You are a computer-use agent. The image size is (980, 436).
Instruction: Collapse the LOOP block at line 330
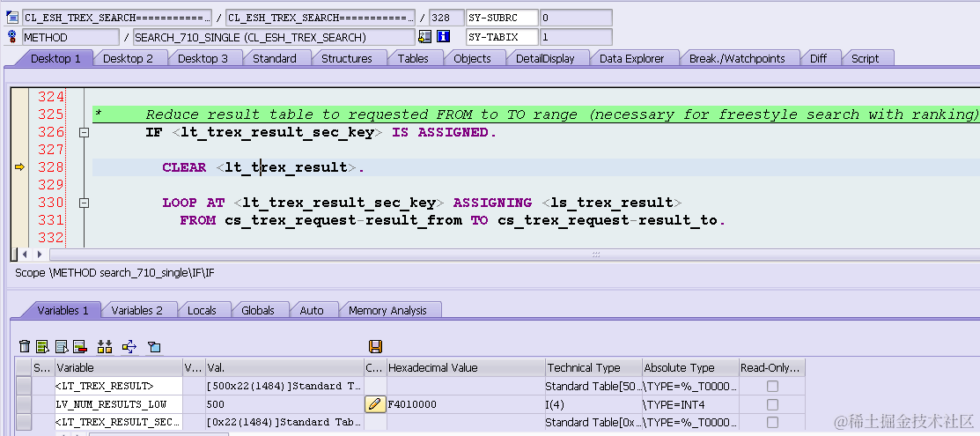(84, 203)
